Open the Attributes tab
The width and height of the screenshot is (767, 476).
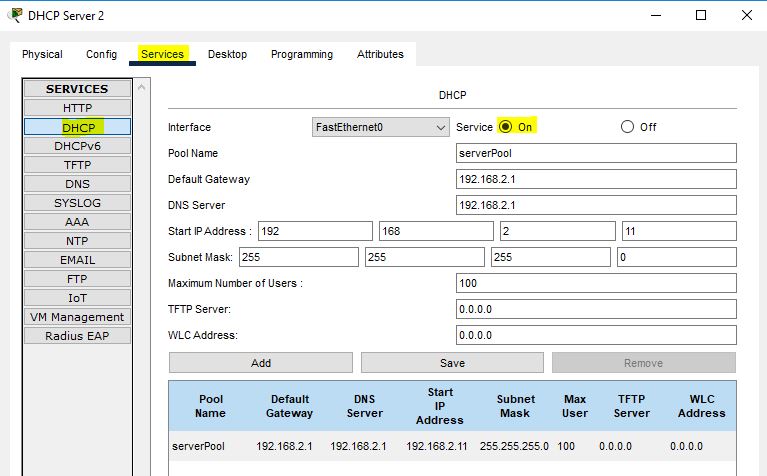tap(380, 54)
